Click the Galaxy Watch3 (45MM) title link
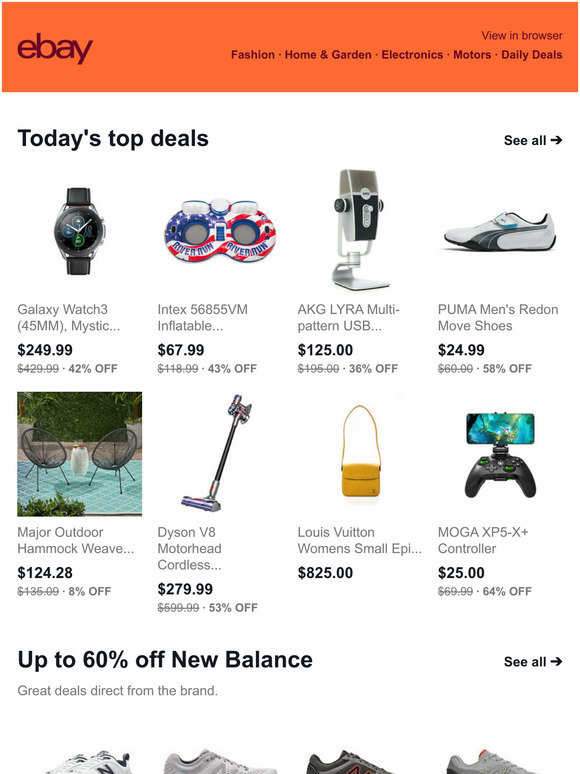580x774 pixels. [69, 317]
